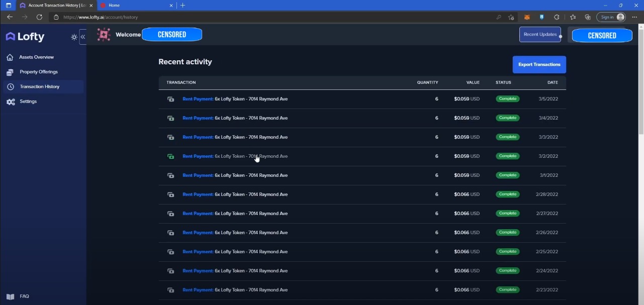Click payment icon in 2/23/2022 row
This screenshot has height=305, width=644.
170,290
